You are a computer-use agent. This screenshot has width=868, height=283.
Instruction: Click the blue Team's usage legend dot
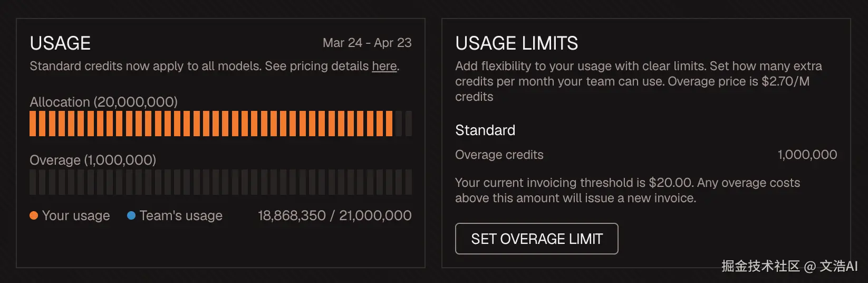point(131,215)
